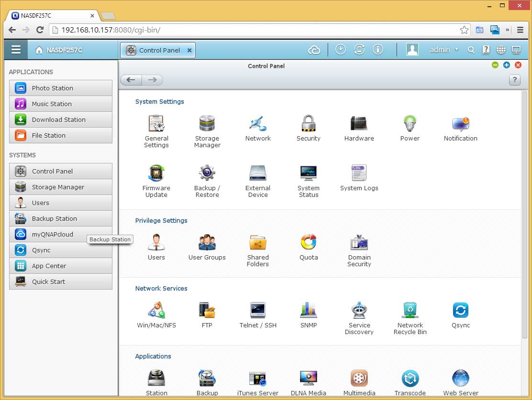Open Storage Manager from sidebar list
The image size is (532, 400).
pos(61,187)
